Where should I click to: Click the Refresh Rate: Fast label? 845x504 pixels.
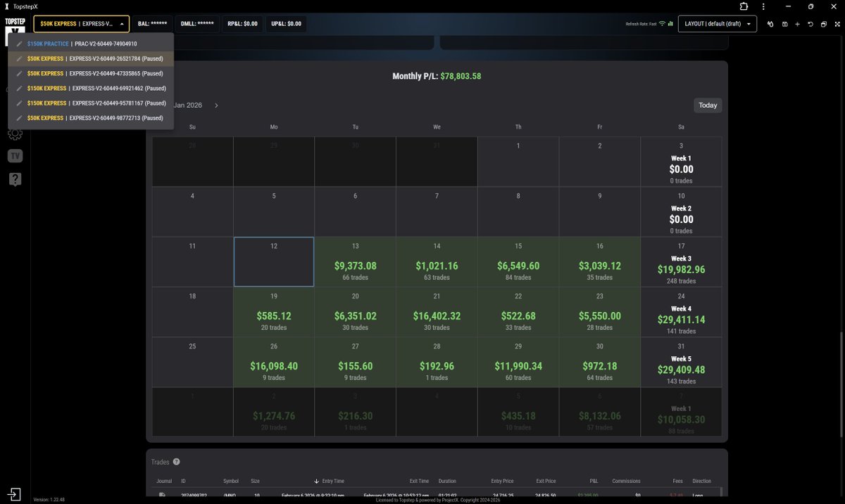pyautogui.click(x=641, y=24)
